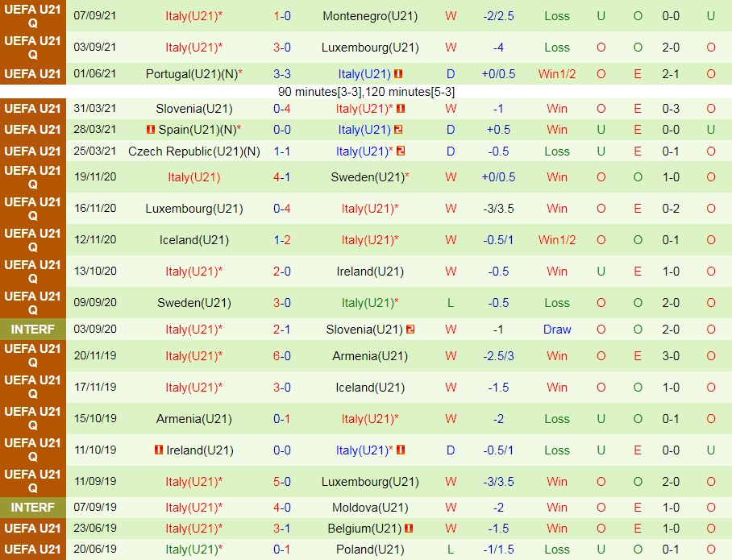Click Poland(U21) team link
Viewport: 732px width, 560px height.
click(x=370, y=550)
